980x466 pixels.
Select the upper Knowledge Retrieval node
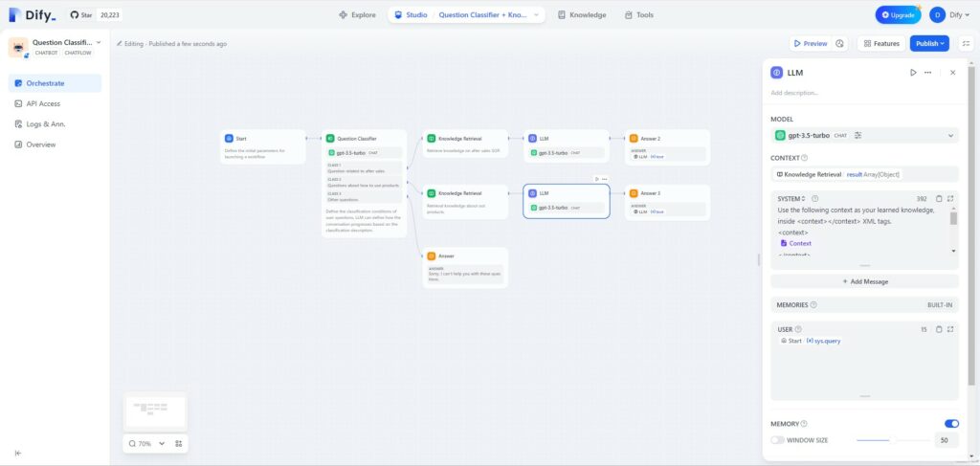465,144
